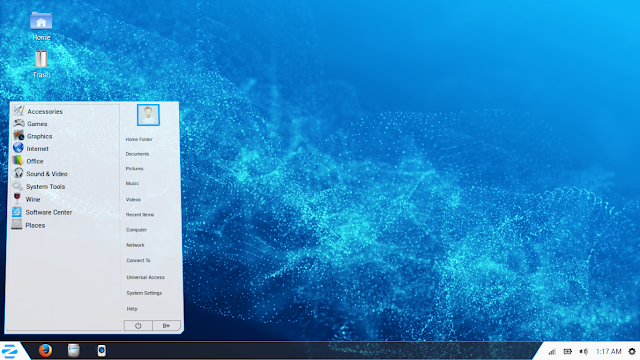Image resolution: width=640 pixels, height=360 pixels.
Task: Click the clock showing 1:17 AM
Action: pos(609,351)
